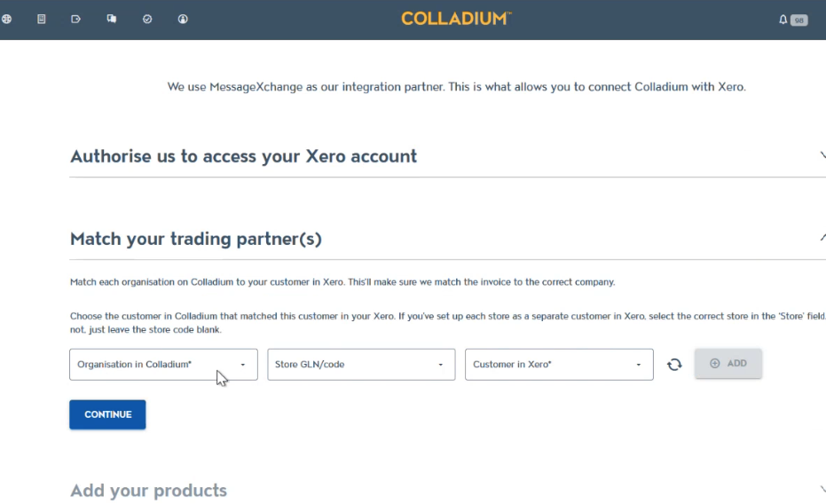Collapse the Match your trading partner(s) section
The height and width of the screenshot is (504, 826).
pos(822,238)
